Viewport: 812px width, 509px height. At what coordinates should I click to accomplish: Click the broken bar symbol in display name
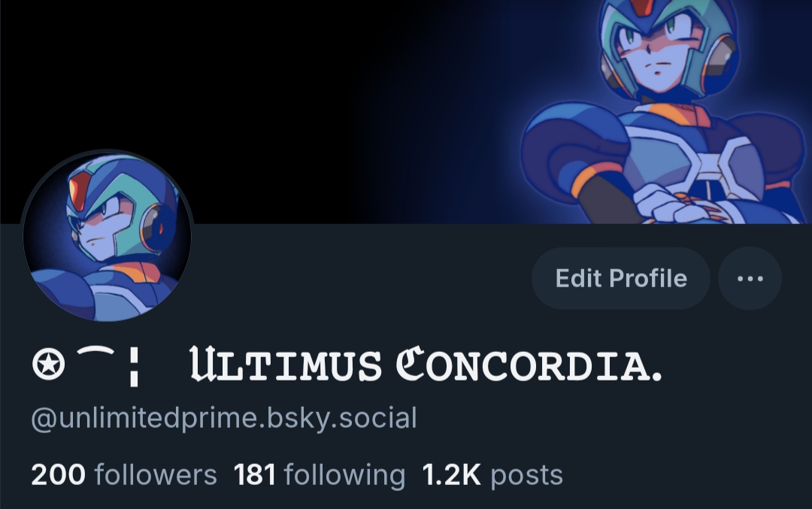(x=134, y=367)
